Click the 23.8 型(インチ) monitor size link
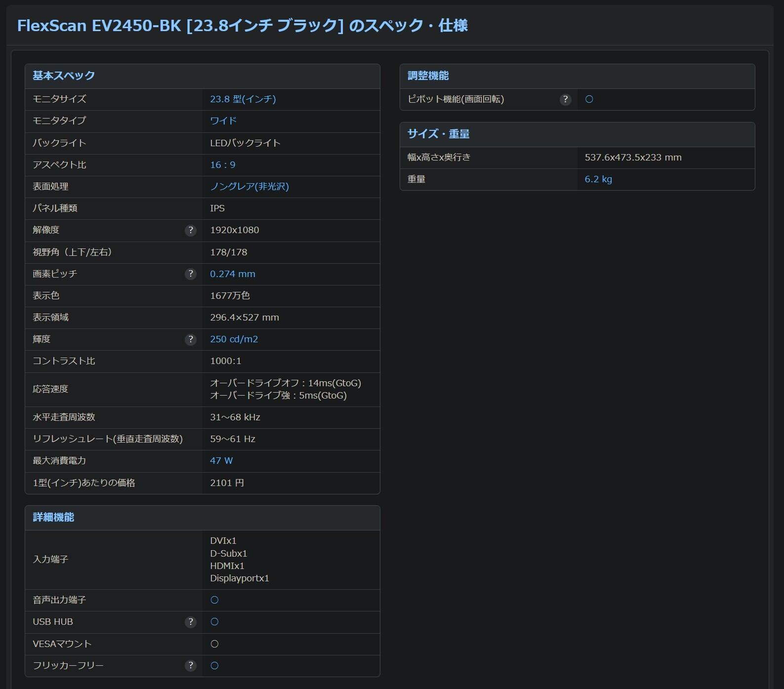Image resolution: width=784 pixels, height=689 pixels. 243,99
